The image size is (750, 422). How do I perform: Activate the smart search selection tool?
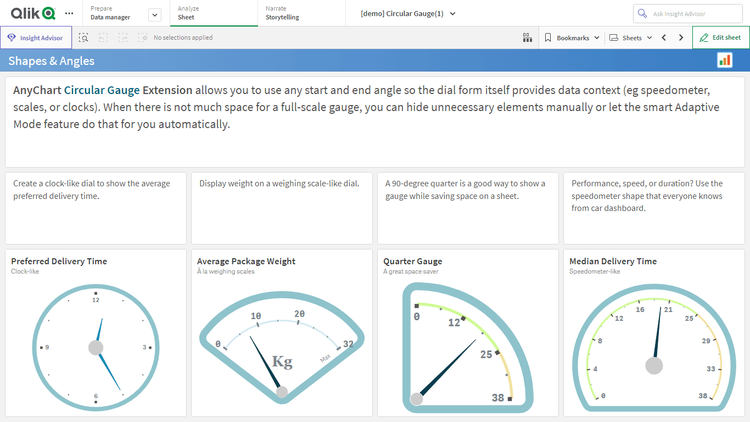[84, 37]
